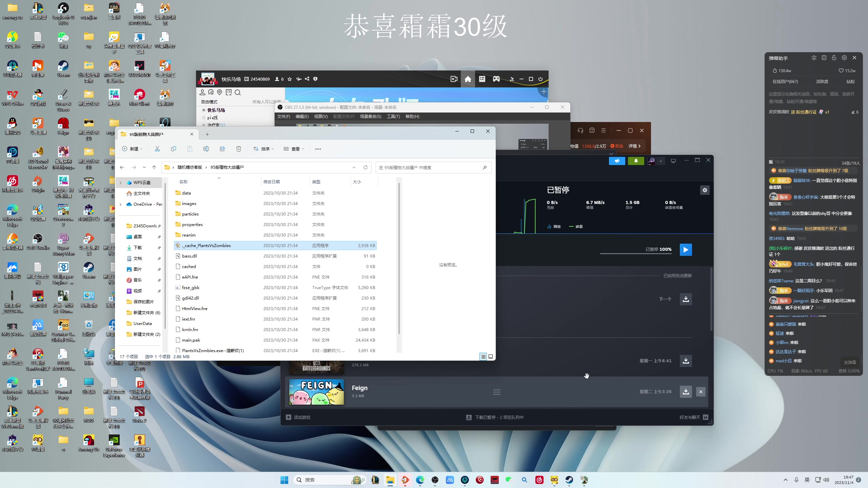
Task: Click 添加游戏 in Steam
Action: [x=298, y=418]
